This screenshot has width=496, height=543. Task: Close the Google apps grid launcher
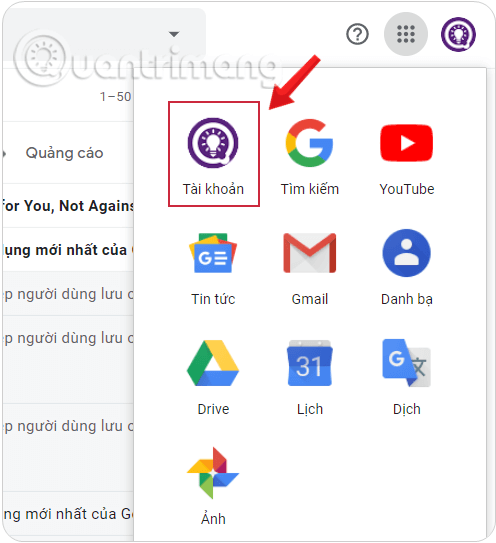coord(406,34)
